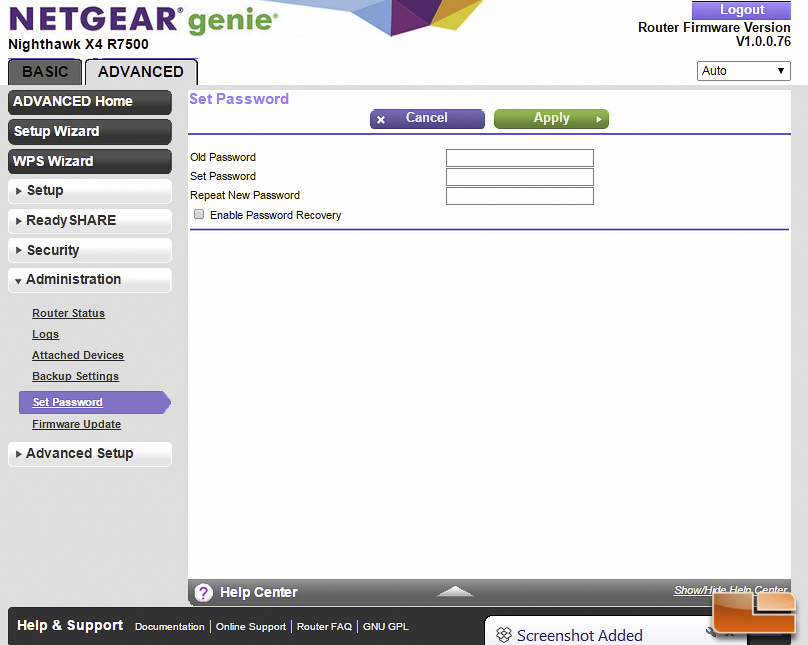Launch the WPS Wizard
Image resolution: width=808 pixels, height=645 pixels.
tap(90, 161)
